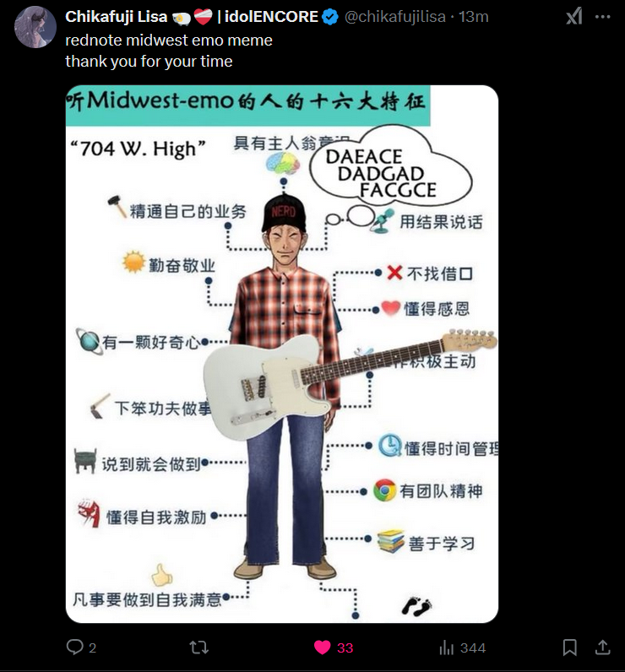
Task: Click the 344 views count
Action: 473,648
